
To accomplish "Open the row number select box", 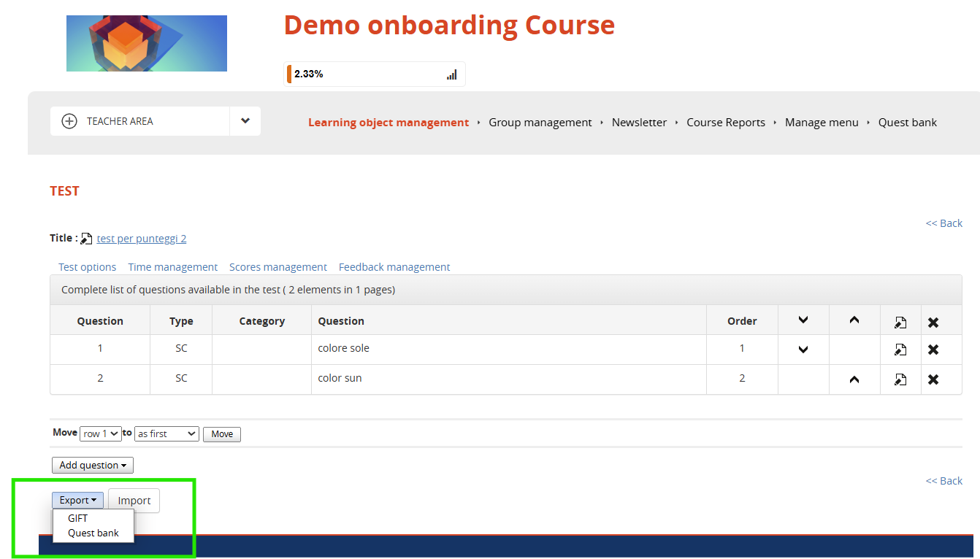I will tap(101, 433).
